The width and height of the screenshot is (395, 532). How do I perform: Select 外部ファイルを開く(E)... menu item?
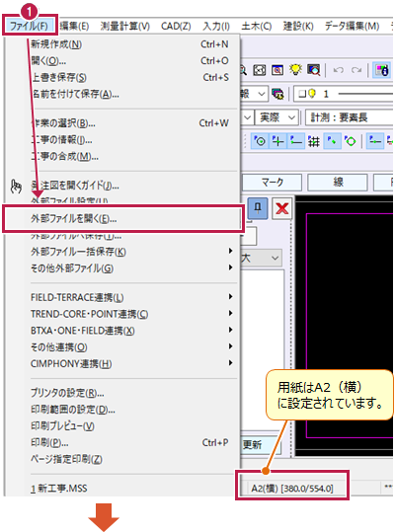point(122,219)
